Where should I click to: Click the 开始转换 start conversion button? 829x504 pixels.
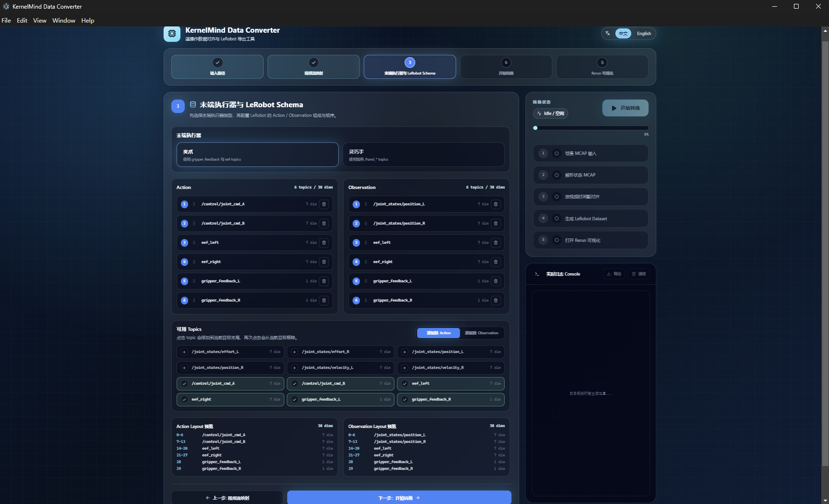tap(625, 108)
